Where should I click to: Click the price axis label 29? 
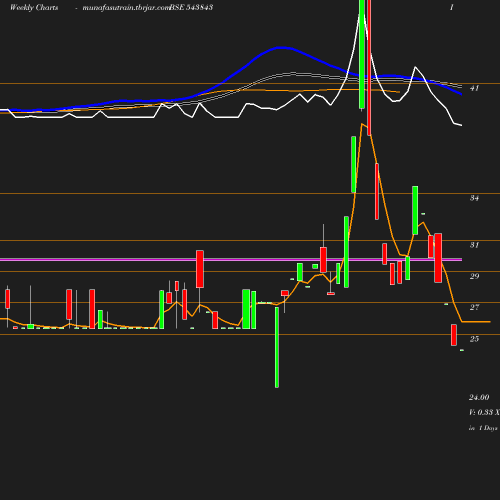pyautogui.click(x=474, y=276)
